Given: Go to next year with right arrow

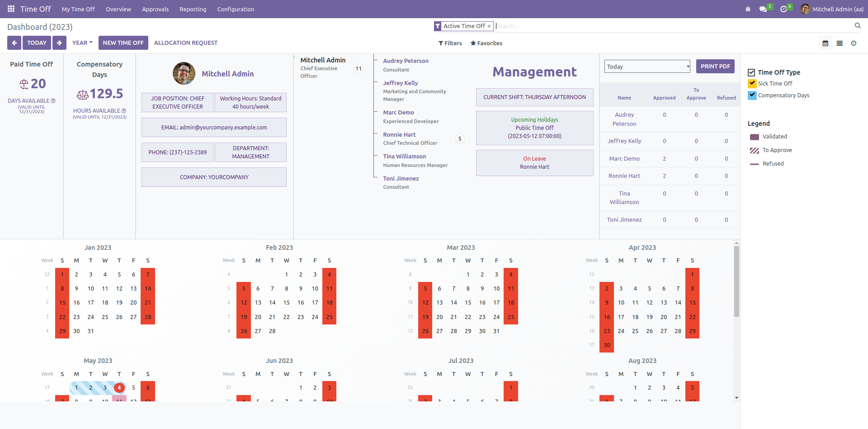Looking at the screenshot, I should (59, 43).
